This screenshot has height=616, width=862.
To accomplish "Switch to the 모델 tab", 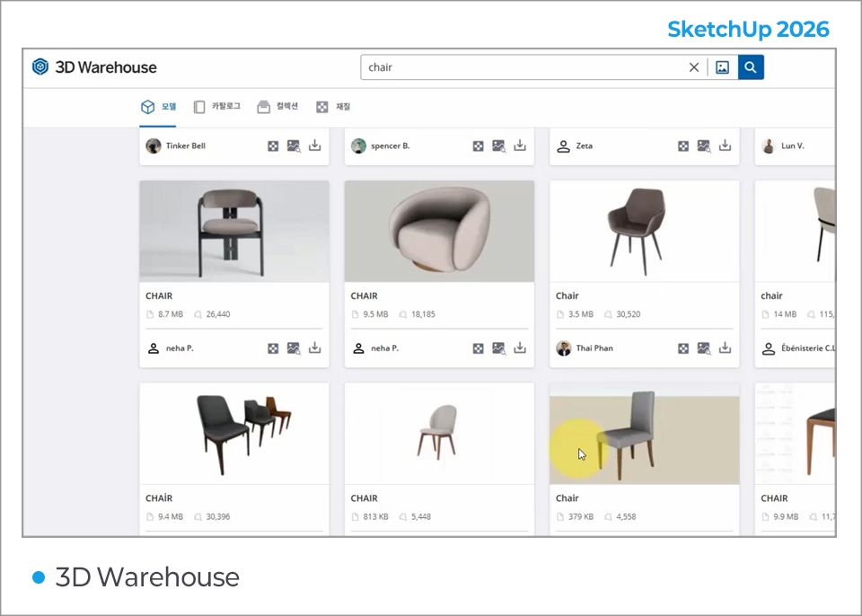I will pyautogui.click(x=158, y=107).
